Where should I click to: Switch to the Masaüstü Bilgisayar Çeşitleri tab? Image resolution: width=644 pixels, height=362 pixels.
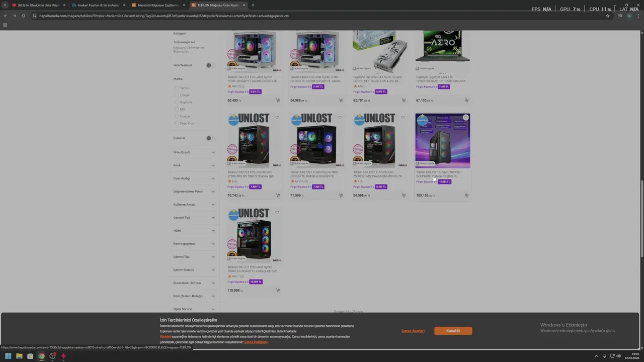point(158,5)
